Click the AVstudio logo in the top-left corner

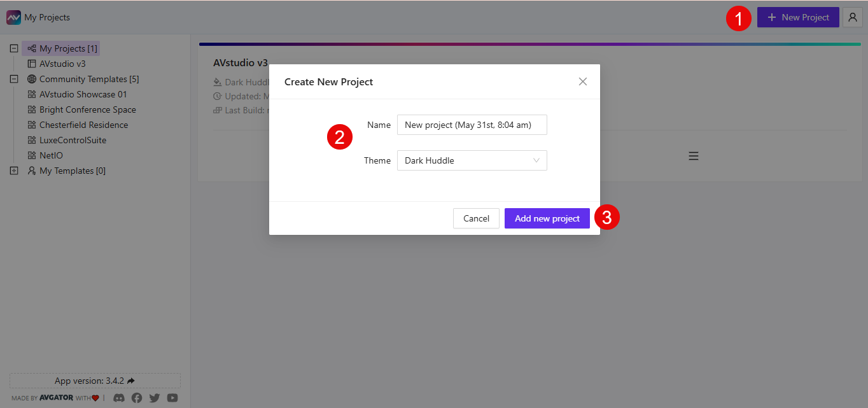click(13, 17)
